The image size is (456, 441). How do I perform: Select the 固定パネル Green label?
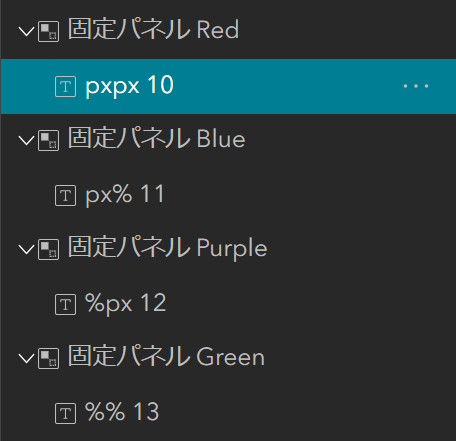click(166, 356)
